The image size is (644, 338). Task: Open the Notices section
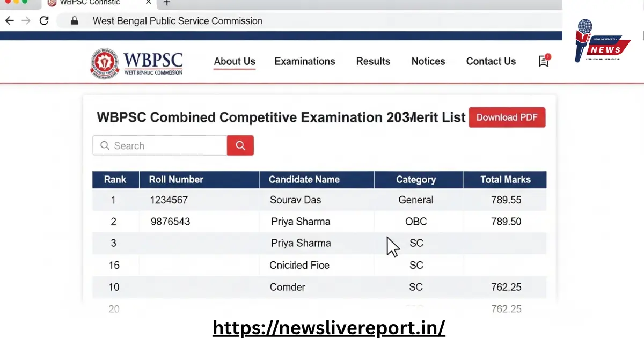click(x=428, y=61)
